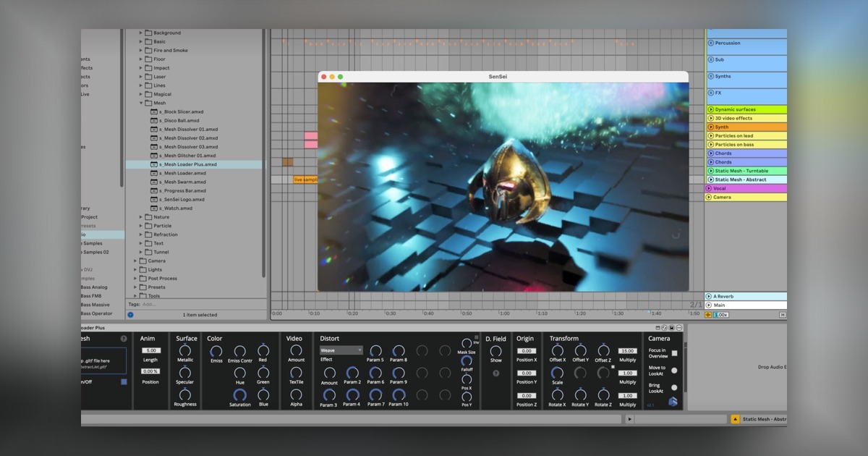Click the s_Watch.amxd device icon

[x=154, y=208]
